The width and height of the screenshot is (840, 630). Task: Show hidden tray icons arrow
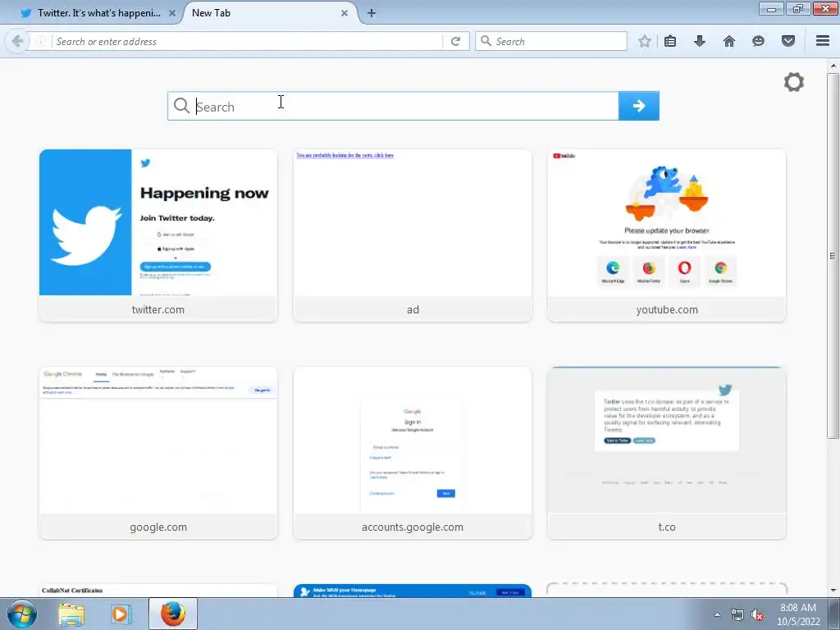(x=717, y=614)
